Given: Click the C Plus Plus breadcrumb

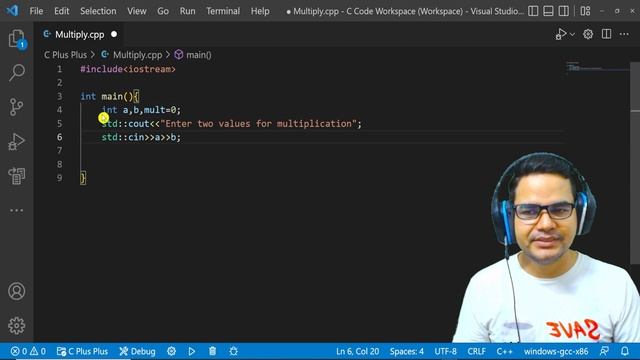Looking at the screenshot, I should coord(65,55).
